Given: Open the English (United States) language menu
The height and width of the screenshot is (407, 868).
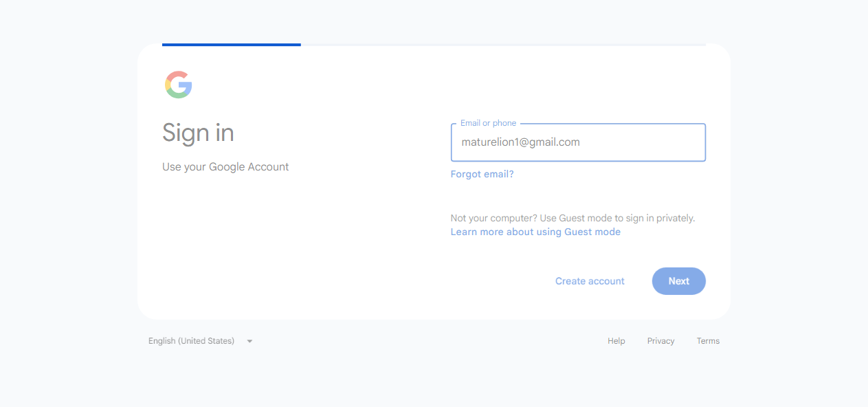Looking at the screenshot, I should coord(201,341).
